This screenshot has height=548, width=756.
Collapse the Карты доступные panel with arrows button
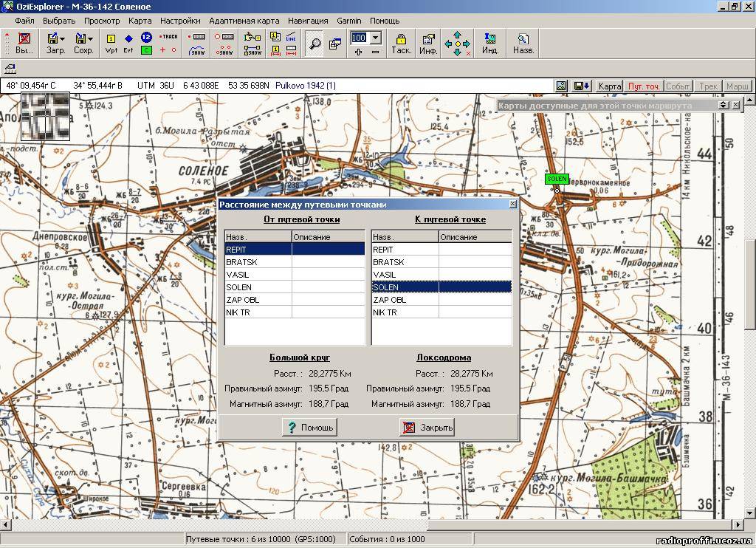pos(724,105)
